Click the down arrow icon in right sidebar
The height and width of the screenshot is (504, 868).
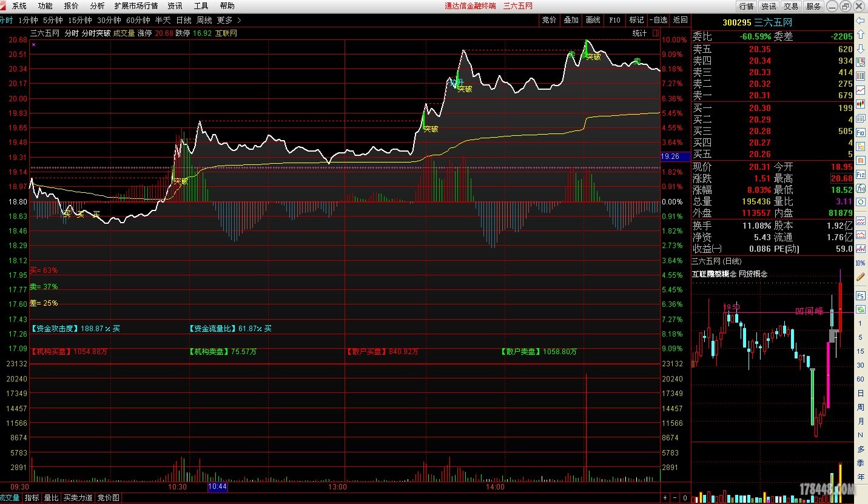(860, 49)
